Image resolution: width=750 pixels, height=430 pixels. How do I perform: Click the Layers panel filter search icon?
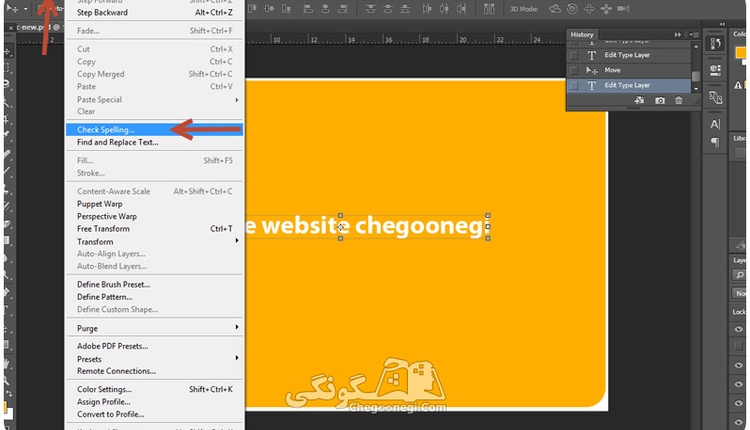[739, 275]
